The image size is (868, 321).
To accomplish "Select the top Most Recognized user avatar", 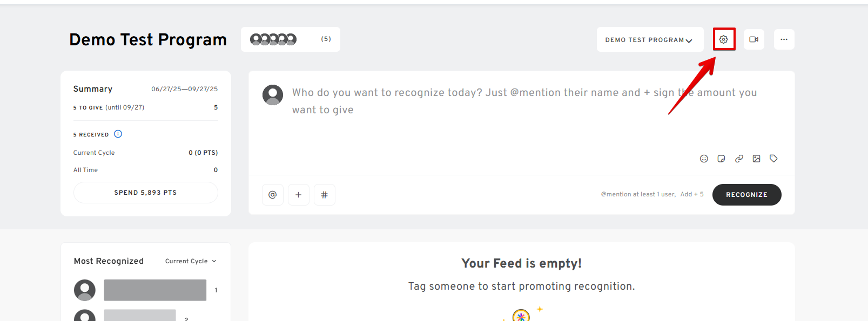I will 85,290.
